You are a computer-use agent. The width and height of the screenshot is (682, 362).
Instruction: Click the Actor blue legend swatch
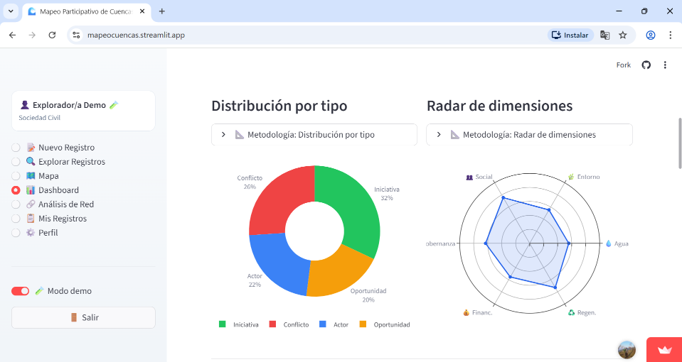click(323, 324)
